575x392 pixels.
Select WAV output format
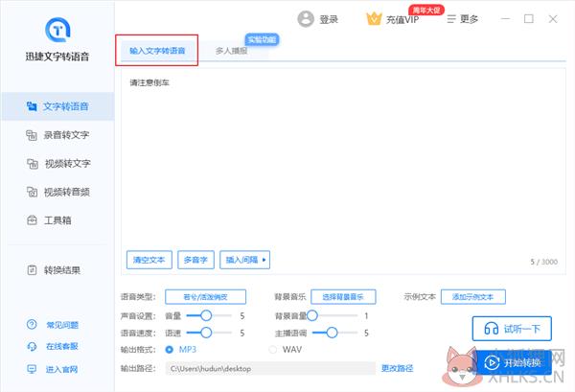pos(273,350)
